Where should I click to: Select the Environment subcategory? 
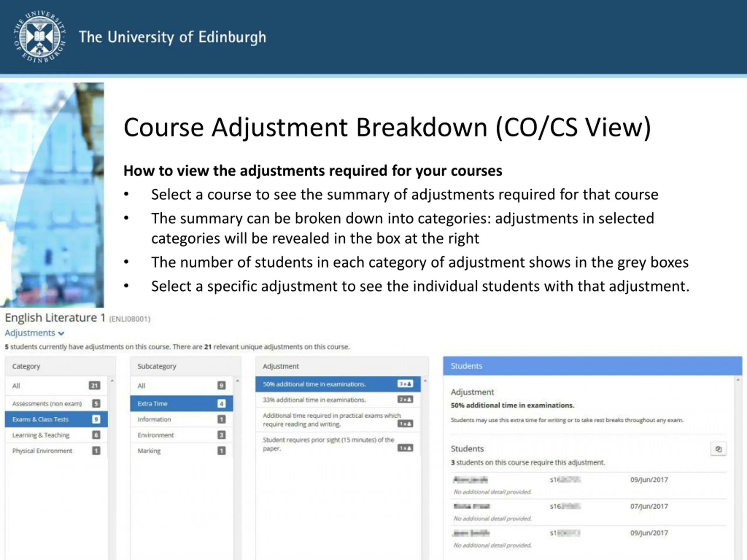pyautogui.click(x=182, y=435)
